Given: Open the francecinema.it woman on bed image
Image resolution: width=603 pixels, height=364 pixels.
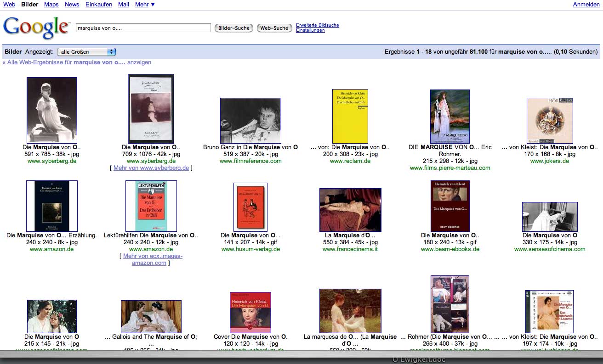Looking at the screenshot, I should click(x=350, y=210).
